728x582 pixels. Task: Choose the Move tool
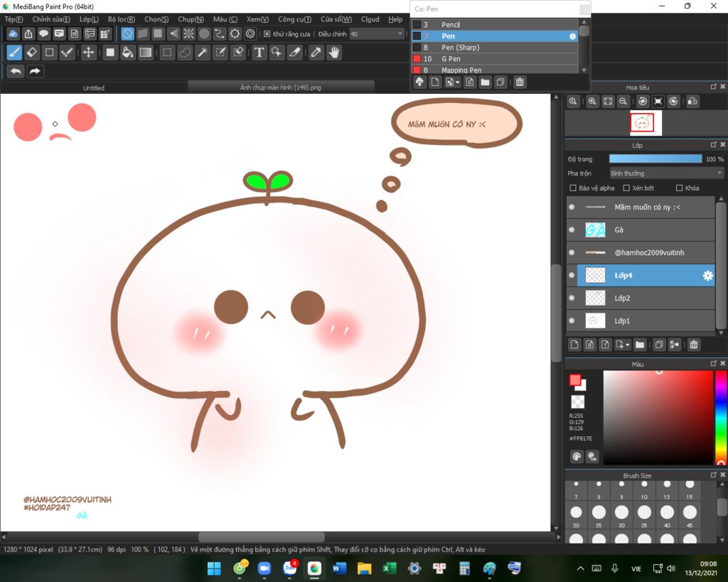[88, 53]
